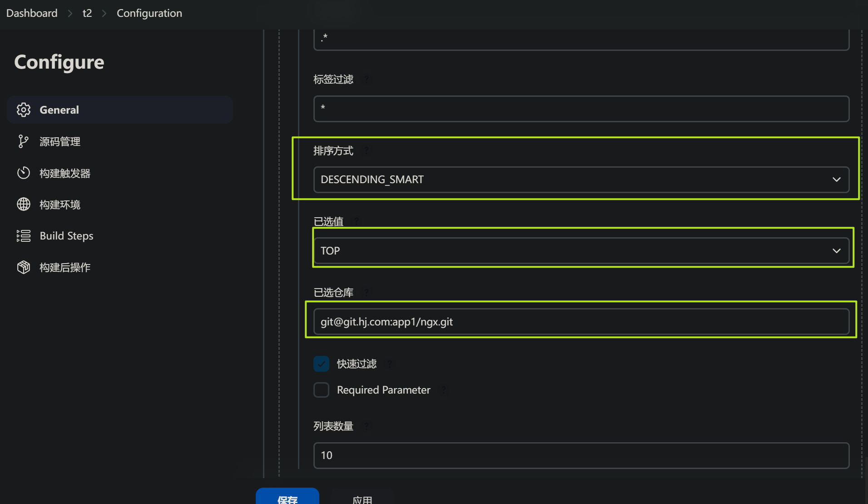Open help for 已选仓库 field
The image size is (868, 504).
(366, 292)
